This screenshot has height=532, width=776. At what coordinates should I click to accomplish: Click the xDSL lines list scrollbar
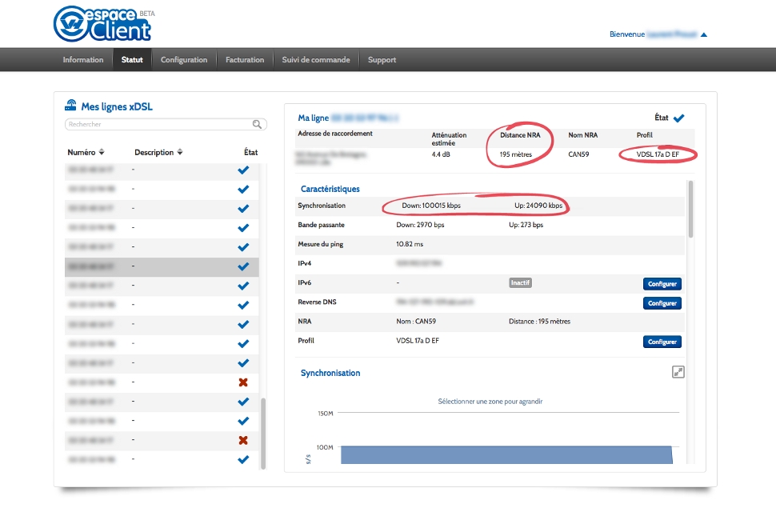(x=262, y=432)
